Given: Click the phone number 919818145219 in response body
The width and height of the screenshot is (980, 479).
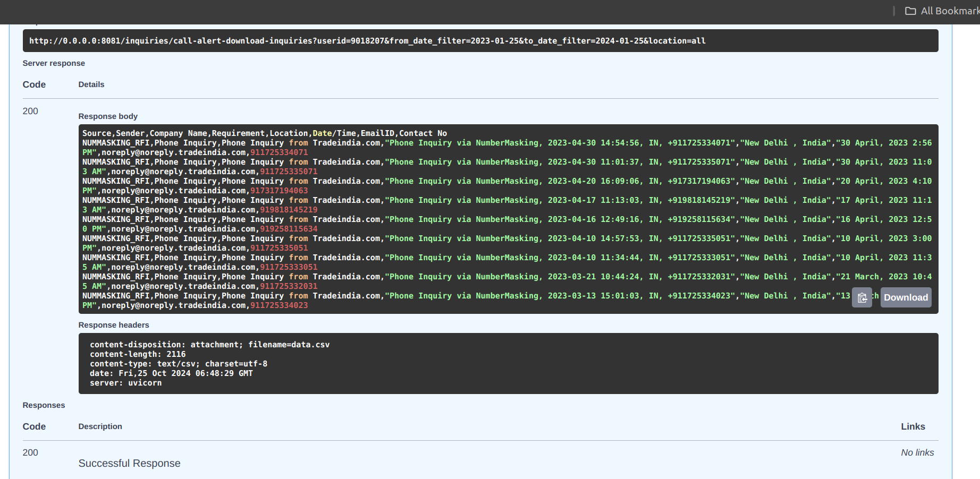Looking at the screenshot, I should coord(289,210).
